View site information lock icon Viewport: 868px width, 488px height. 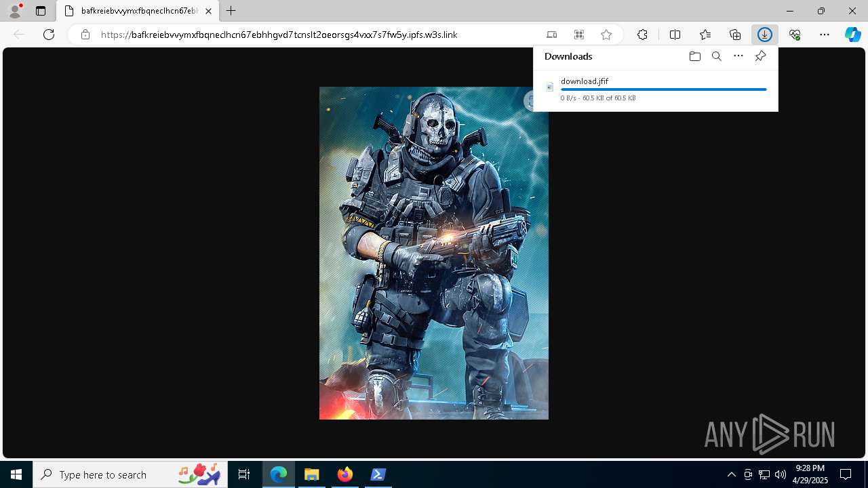pos(85,35)
